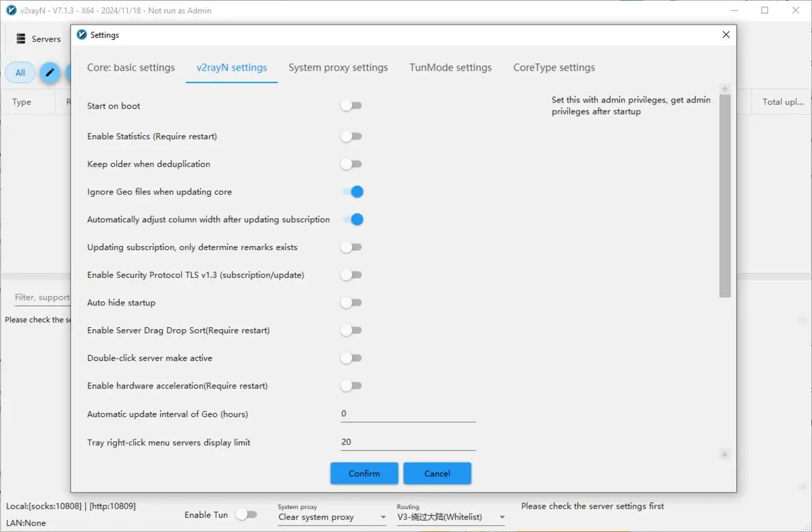Click Cancel to discard settings
The width and height of the screenshot is (812, 532).
[437, 473]
